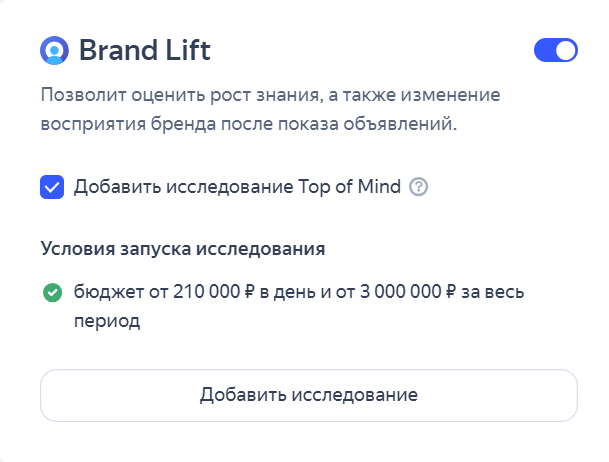The height and width of the screenshot is (462, 609).
Task: Uncheck the Top of Mind research checkbox
Action: click(x=52, y=186)
